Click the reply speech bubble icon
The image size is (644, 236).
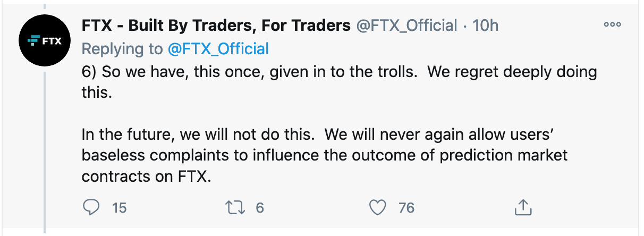point(91,207)
